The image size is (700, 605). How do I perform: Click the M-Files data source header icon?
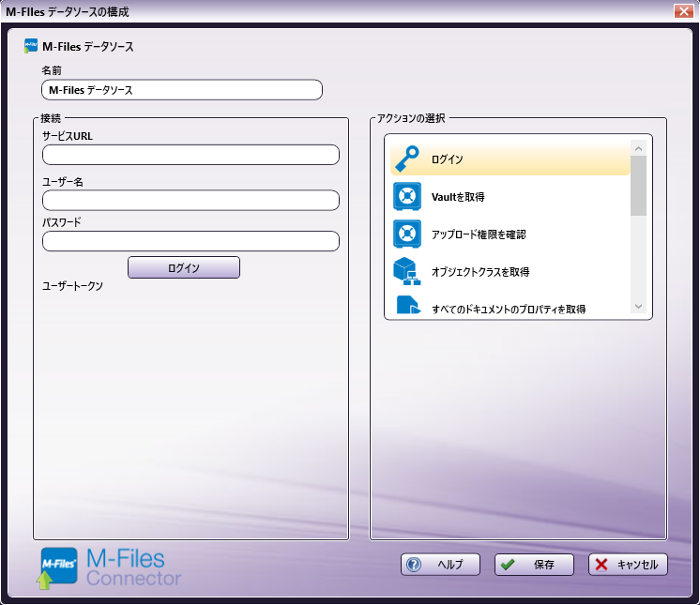pos(30,46)
